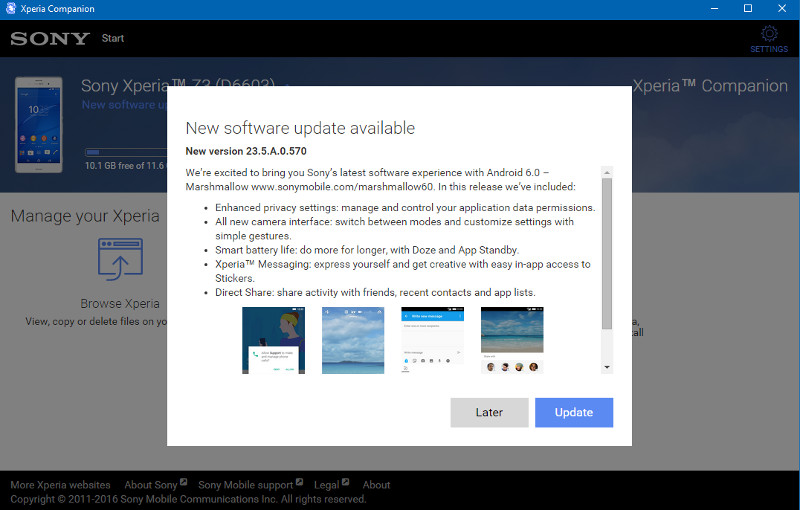Click the write new message screenshot thumbnail
800x510 pixels.
(x=432, y=340)
